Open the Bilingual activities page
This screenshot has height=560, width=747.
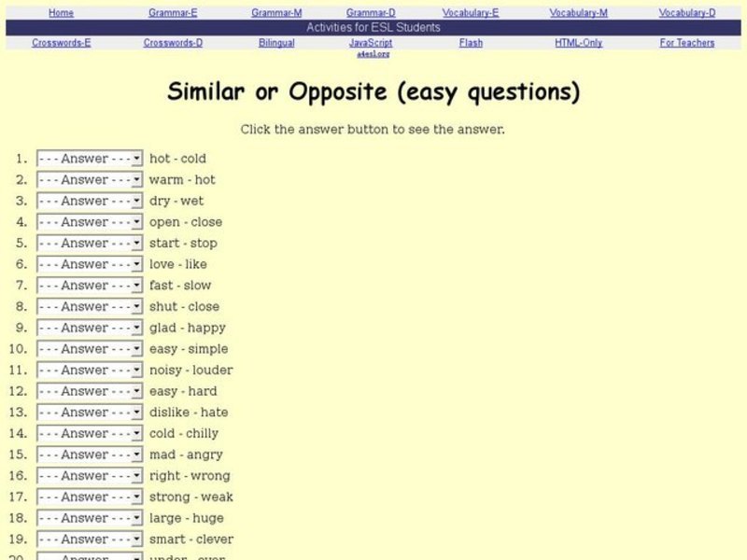[x=275, y=42]
